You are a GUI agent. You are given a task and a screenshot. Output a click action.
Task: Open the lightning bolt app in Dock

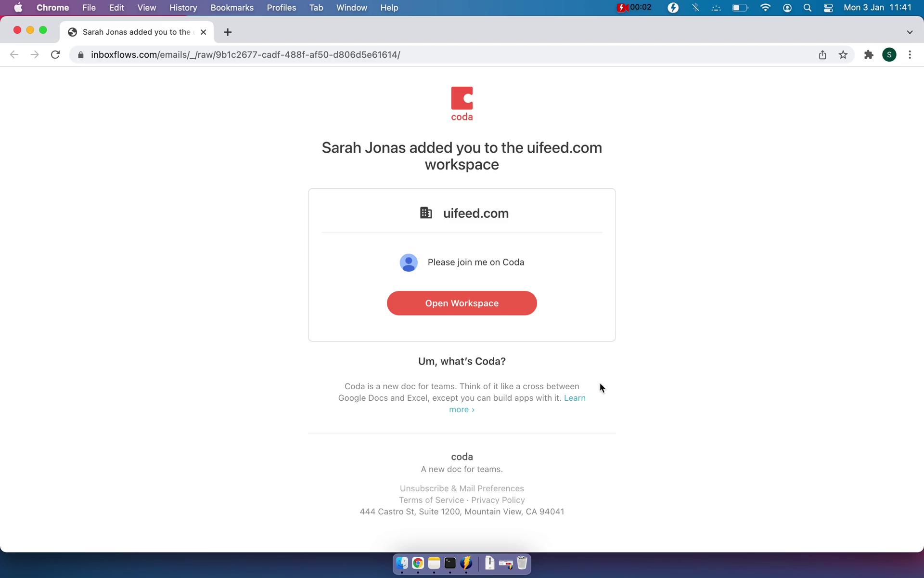pos(466,563)
